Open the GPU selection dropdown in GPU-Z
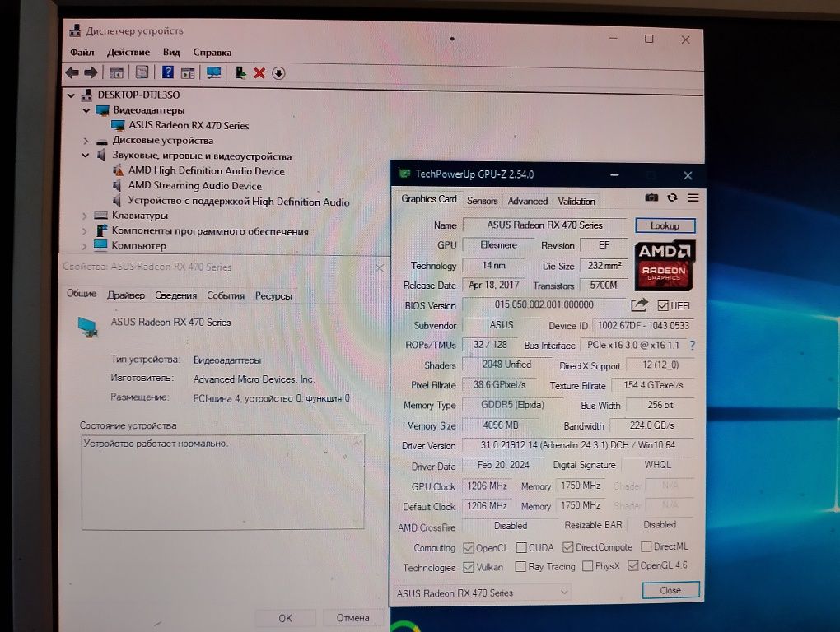 pyautogui.click(x=482, y=592)
